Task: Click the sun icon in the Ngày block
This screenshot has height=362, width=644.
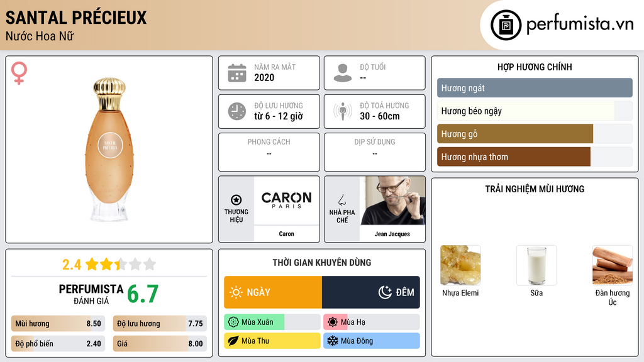Action: [x=236, y=292]
